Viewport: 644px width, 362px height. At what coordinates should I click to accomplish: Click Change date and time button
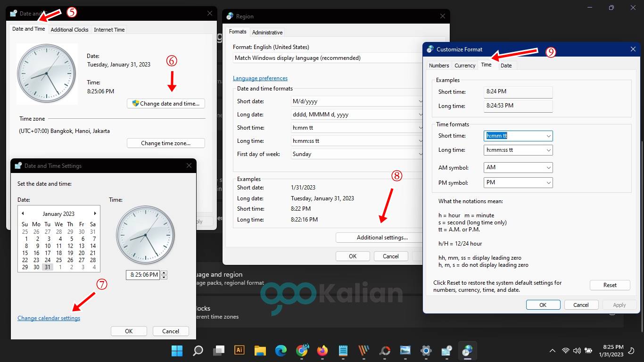(166, 103)
